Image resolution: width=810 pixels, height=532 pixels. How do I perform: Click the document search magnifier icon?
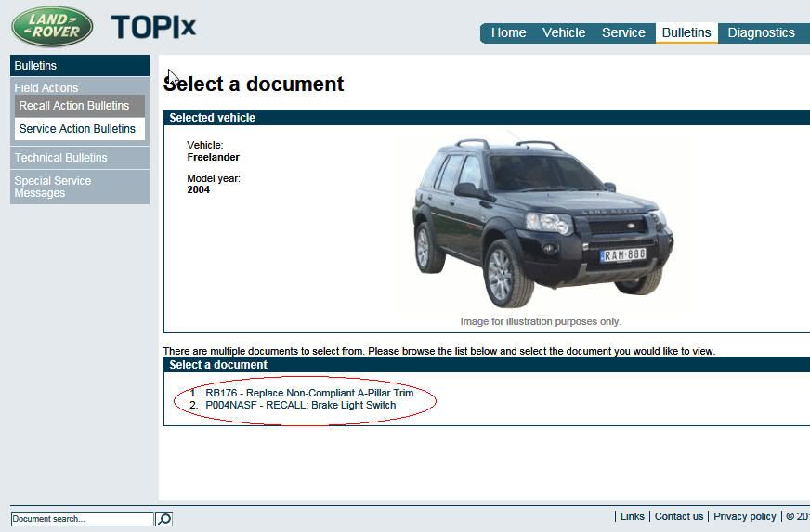[x=164, y=519]
